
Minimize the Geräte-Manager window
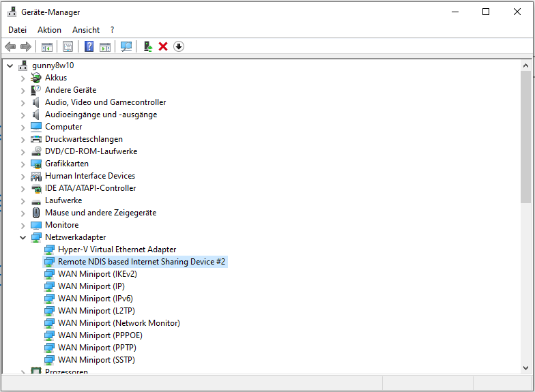[x=455, y=12]
